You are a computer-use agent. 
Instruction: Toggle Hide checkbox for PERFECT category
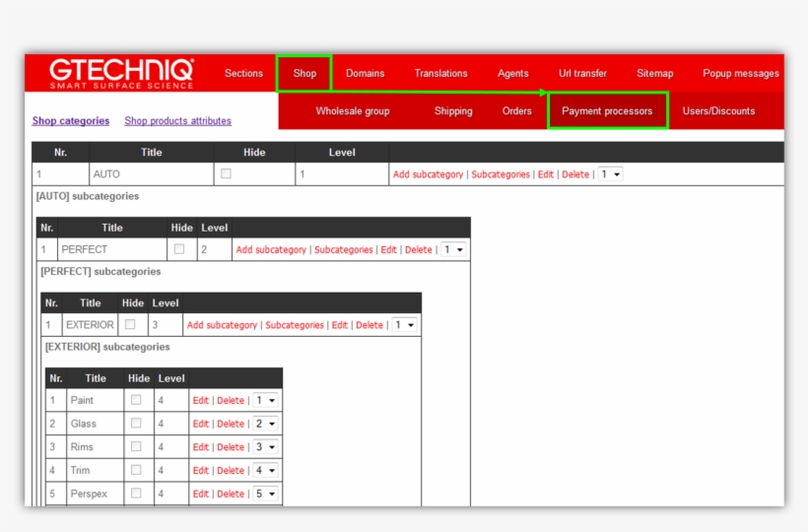pos(178,248)
